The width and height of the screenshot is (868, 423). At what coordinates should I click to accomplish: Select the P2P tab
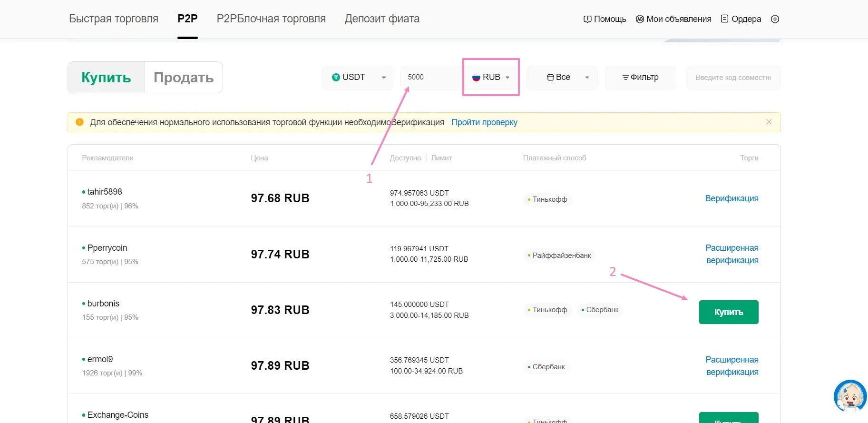tap(187, 19)
